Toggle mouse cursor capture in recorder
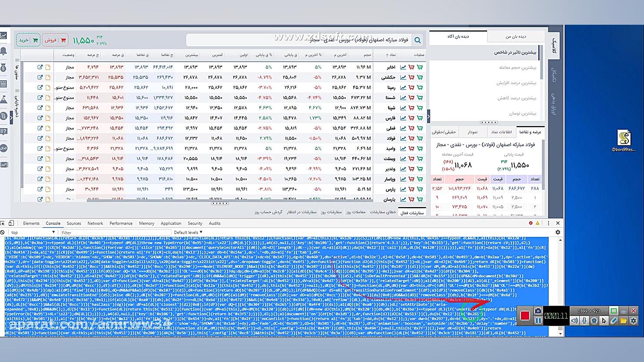Screen dimensions: 644x362 [x=604, y=321]
